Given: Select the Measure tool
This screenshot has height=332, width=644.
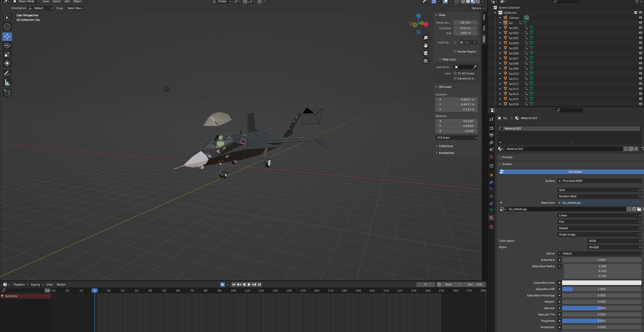Looking at the screenshot, I should 7,83.
